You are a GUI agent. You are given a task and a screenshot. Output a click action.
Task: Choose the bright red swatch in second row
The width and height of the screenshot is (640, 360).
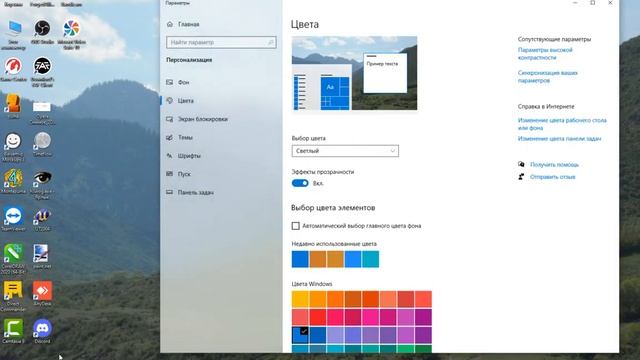coord(318,317)
